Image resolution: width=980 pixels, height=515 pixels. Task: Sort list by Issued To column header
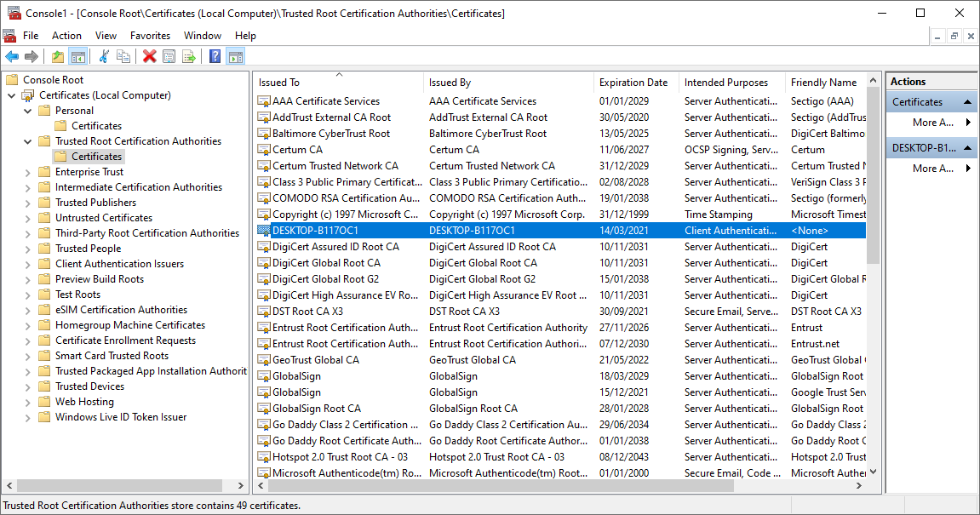(339, 83)
